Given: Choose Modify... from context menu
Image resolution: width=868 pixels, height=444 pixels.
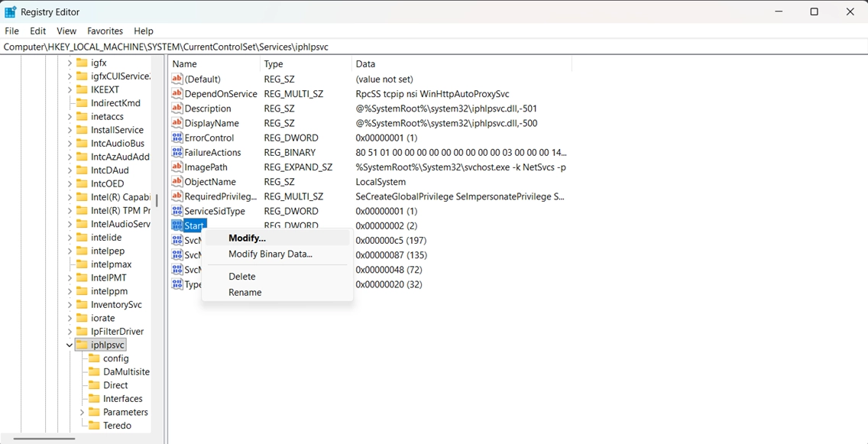Looking at the screenshot, I should point(277,238).
